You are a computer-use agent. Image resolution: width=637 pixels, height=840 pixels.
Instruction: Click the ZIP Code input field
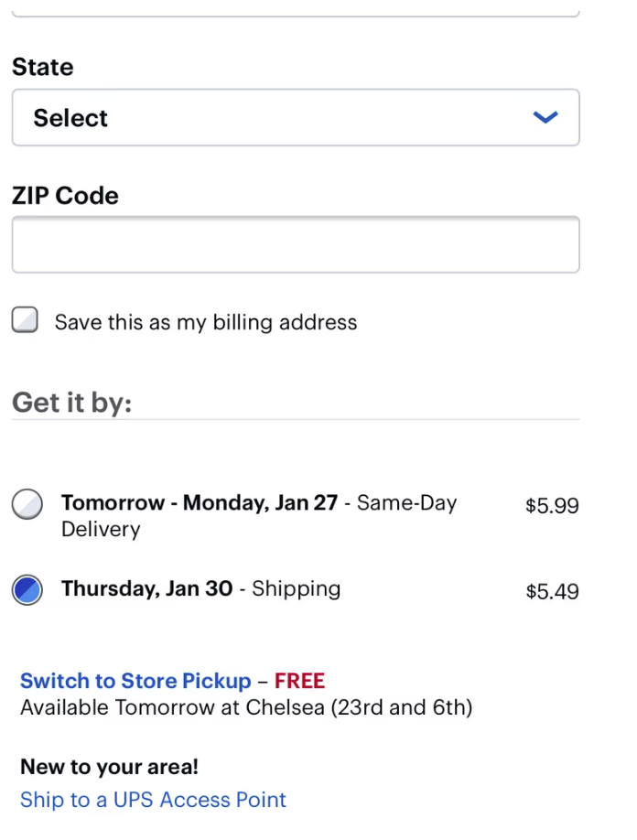[x=295, y=244]
